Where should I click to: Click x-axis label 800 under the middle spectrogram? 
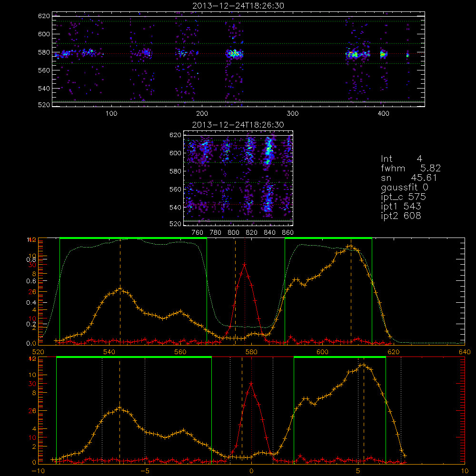tap(233, 233)
